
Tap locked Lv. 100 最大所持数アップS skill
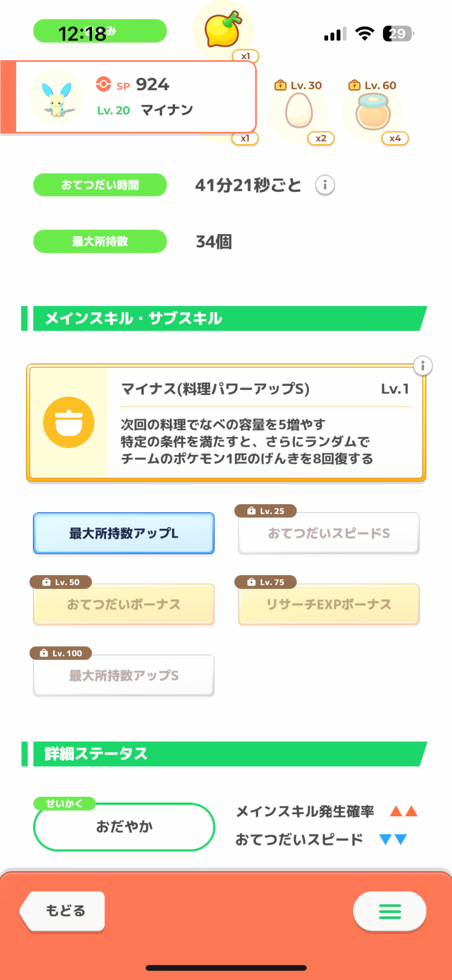pyautogui.click(x=124, y=675)
